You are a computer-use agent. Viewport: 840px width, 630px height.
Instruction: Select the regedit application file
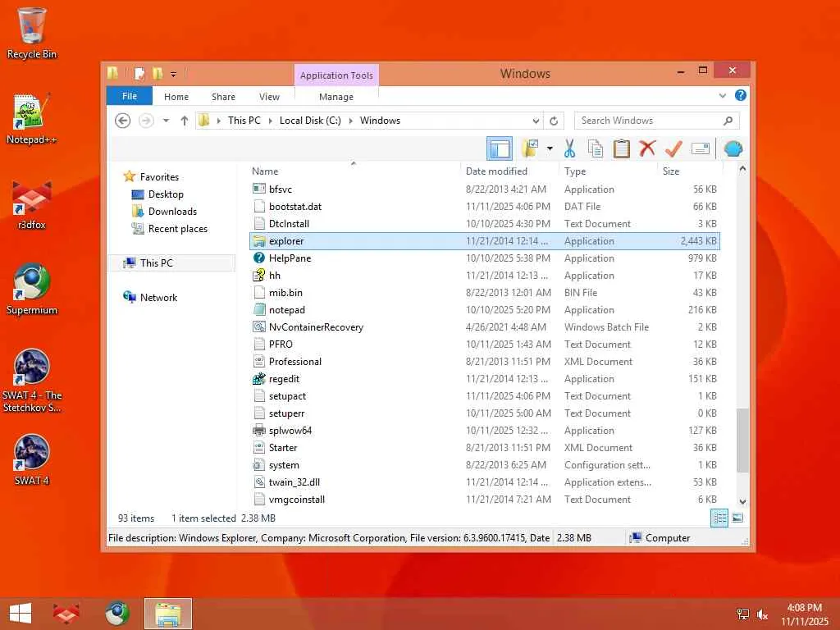pyautogui.click(x=484, y=379)
